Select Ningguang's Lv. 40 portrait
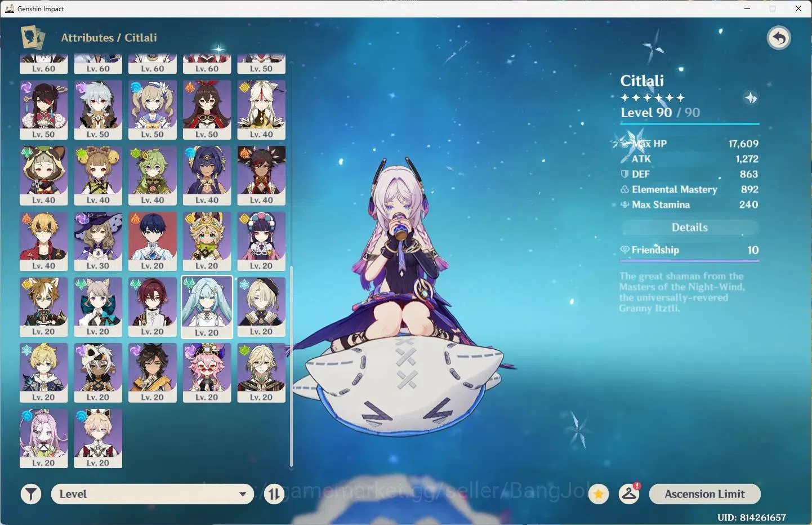This screenshot has width=812, height=525. [x=261, y=110]
